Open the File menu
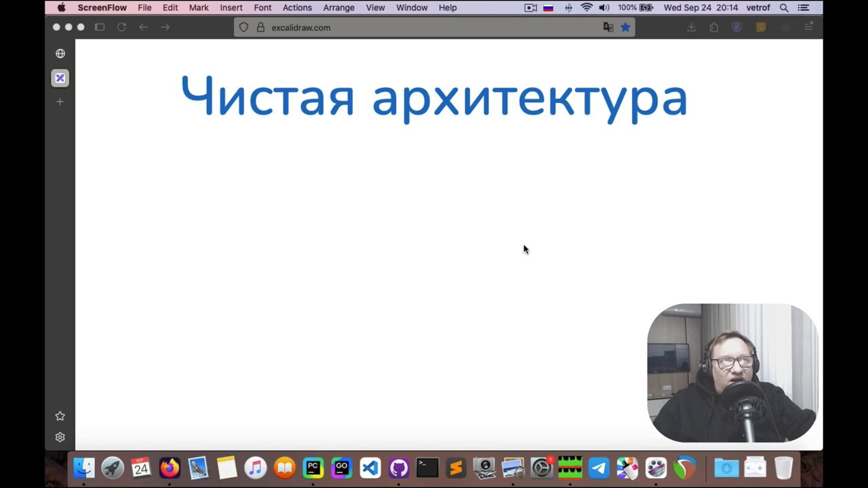The width and height of the screenshot is (868, 488). click(x=144, y=7)
